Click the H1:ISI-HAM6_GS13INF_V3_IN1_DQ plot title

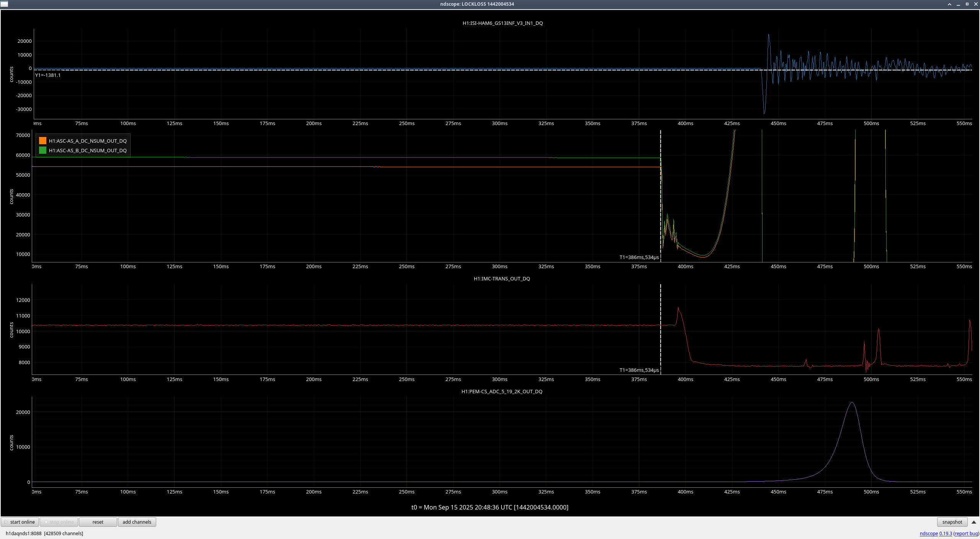click(502, 23)
